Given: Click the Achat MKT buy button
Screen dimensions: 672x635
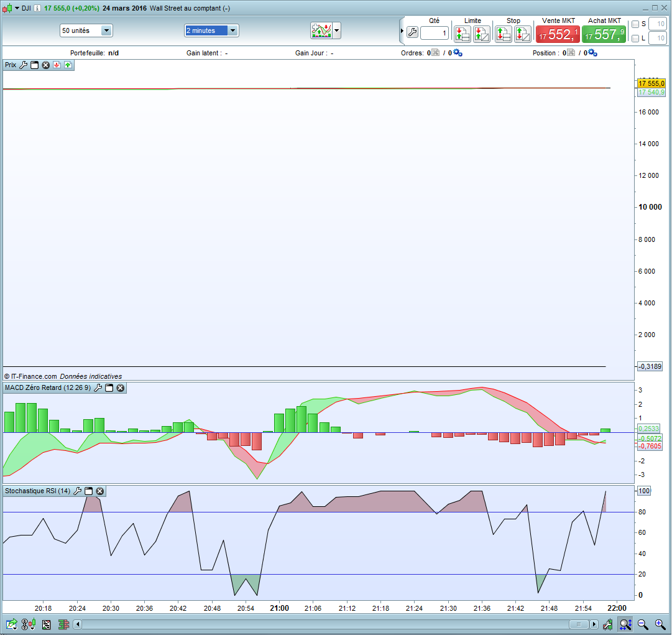Looking at the screenshot, I should point(604,34).
